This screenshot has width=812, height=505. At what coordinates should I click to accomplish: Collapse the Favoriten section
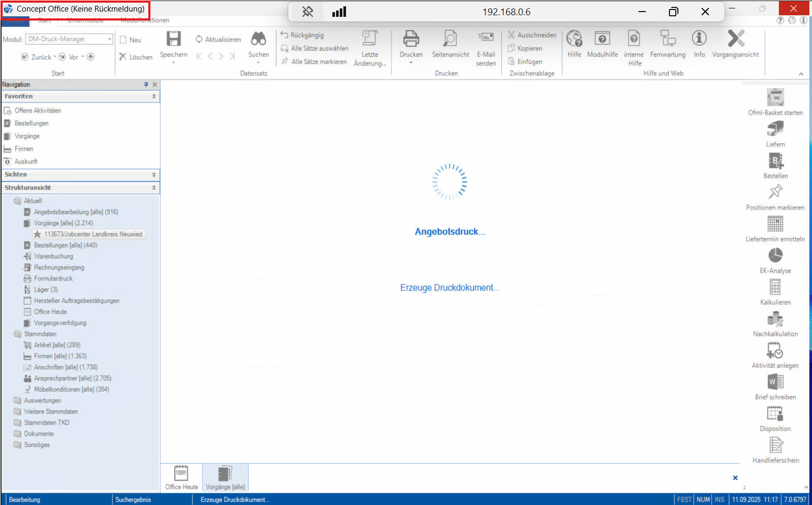pos(154,96)
